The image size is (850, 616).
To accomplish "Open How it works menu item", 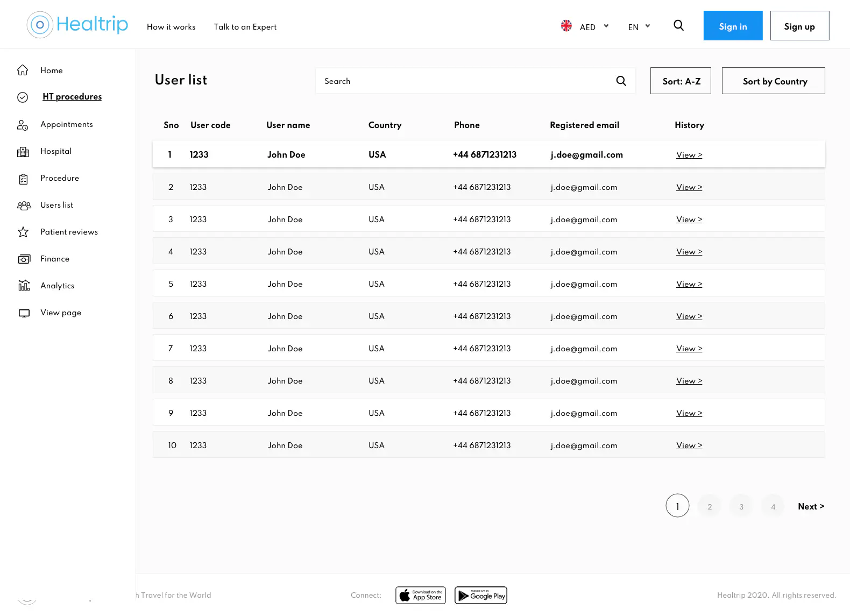I will 171,27.
